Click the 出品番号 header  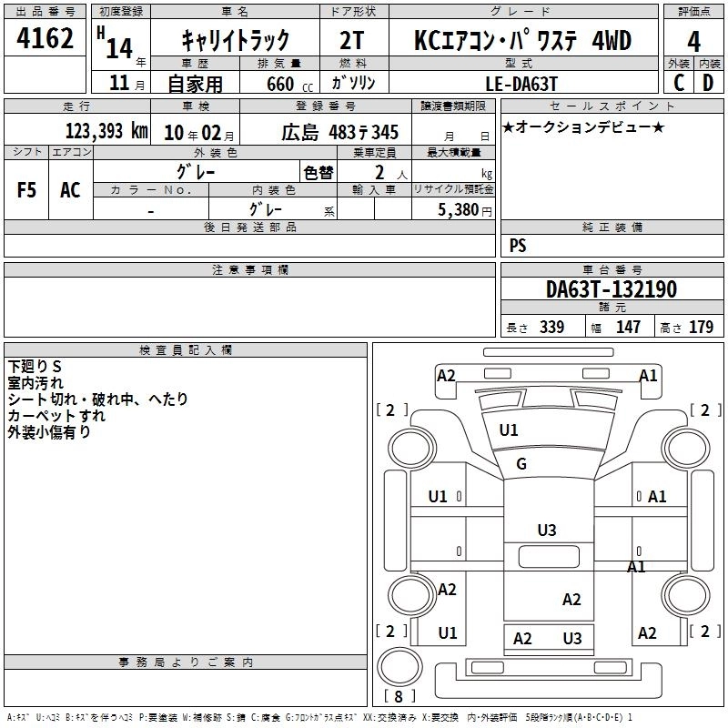click(x=45, y=12)
